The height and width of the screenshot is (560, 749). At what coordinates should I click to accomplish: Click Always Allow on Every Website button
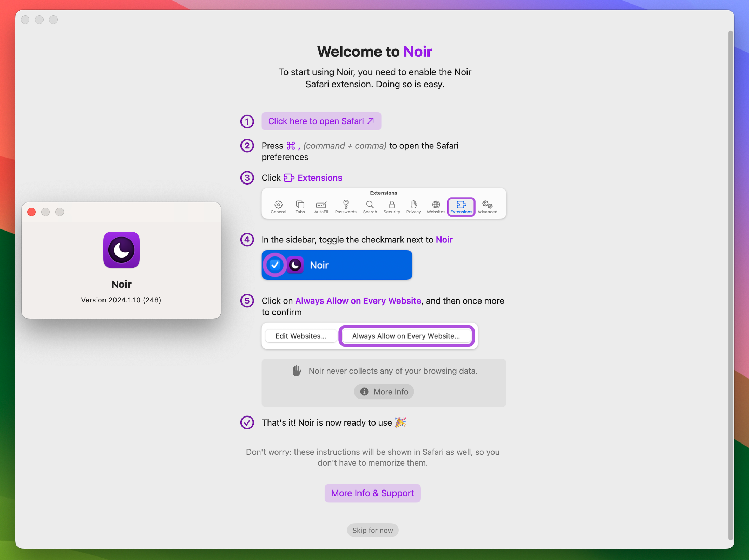(406, 335)
